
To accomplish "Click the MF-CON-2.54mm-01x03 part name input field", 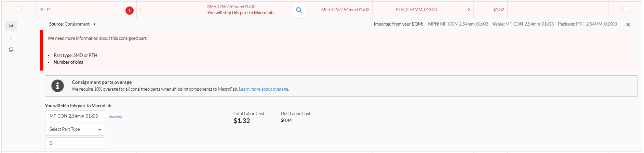I will click(x=75, y=116).
